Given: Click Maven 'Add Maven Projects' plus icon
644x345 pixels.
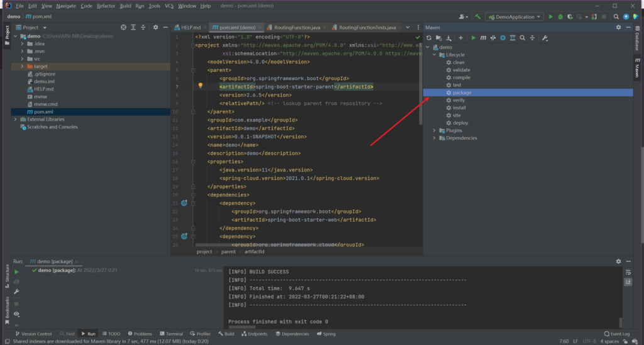Looking at the screenshot, I should (x=460, y=38).
